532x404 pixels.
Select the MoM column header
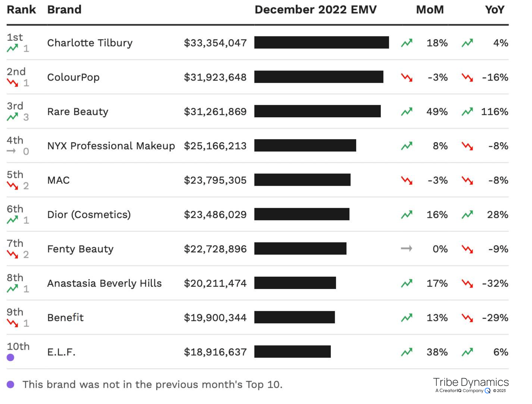430,10
